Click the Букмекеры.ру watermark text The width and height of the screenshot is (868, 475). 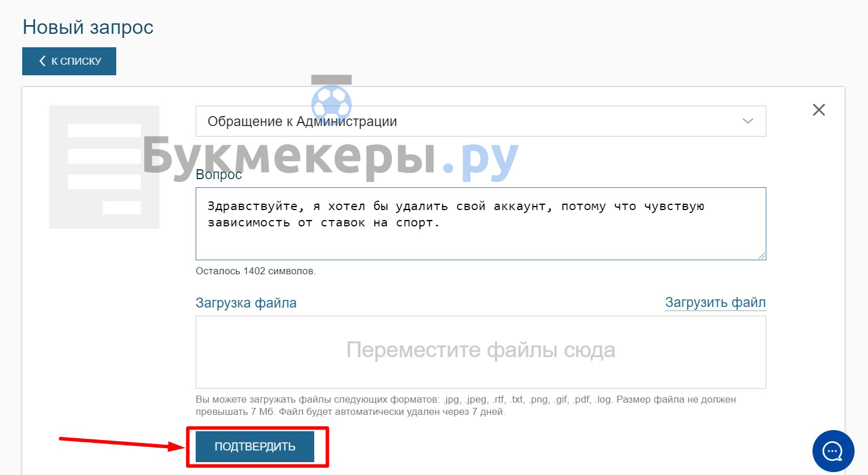coord(330,156)
